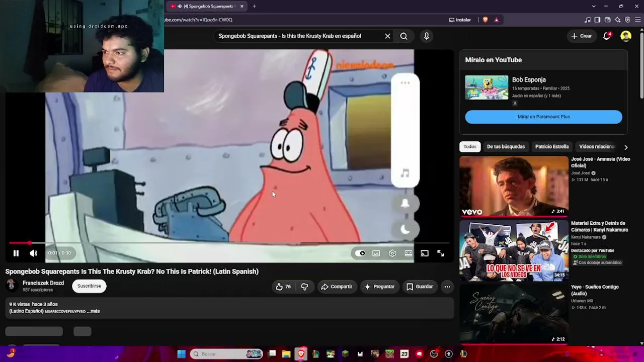The image size is (644, 362).
Task: Open Brave Shields lion icon
Action: (485, 20)
